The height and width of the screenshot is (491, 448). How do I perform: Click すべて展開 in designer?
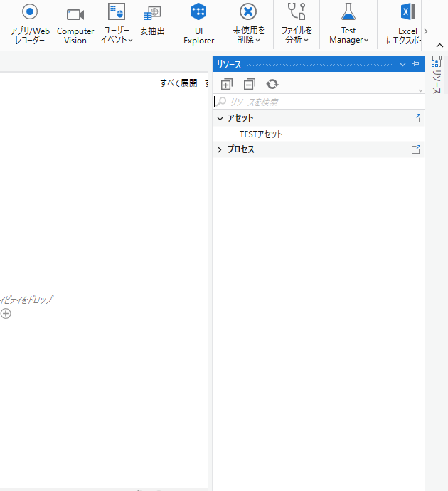tap(178, 83)
